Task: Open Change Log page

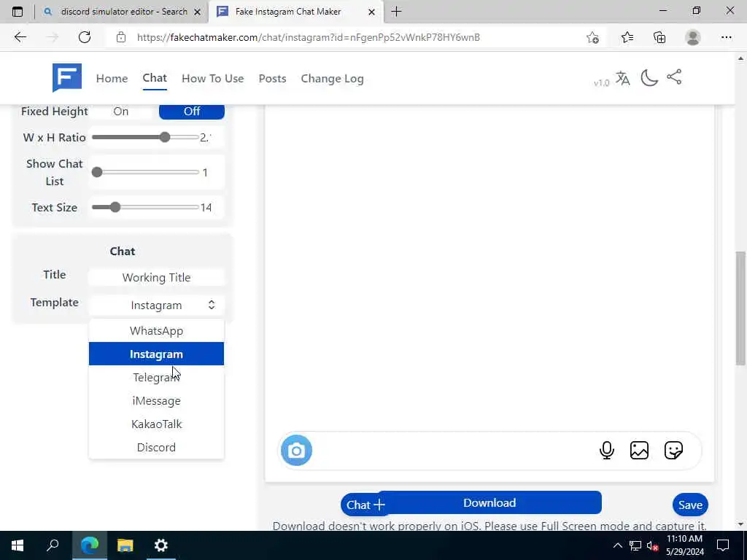Action: [332, 79]
